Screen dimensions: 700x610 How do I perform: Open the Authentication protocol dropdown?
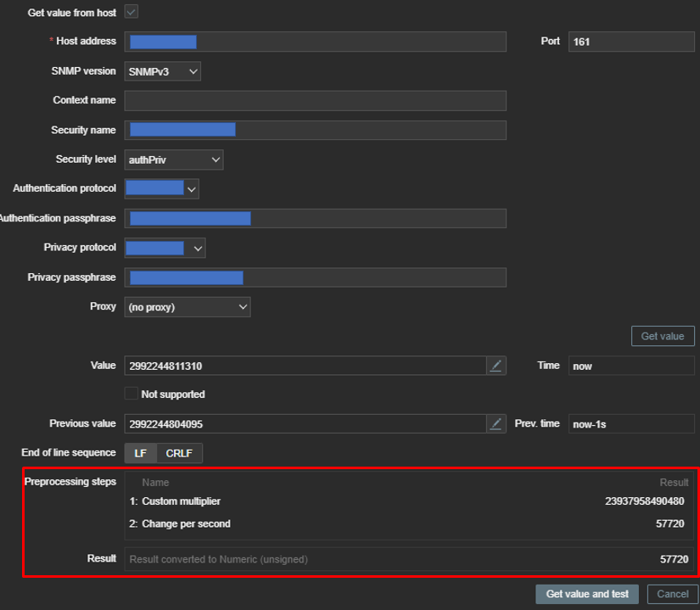(x=161, y=188)
